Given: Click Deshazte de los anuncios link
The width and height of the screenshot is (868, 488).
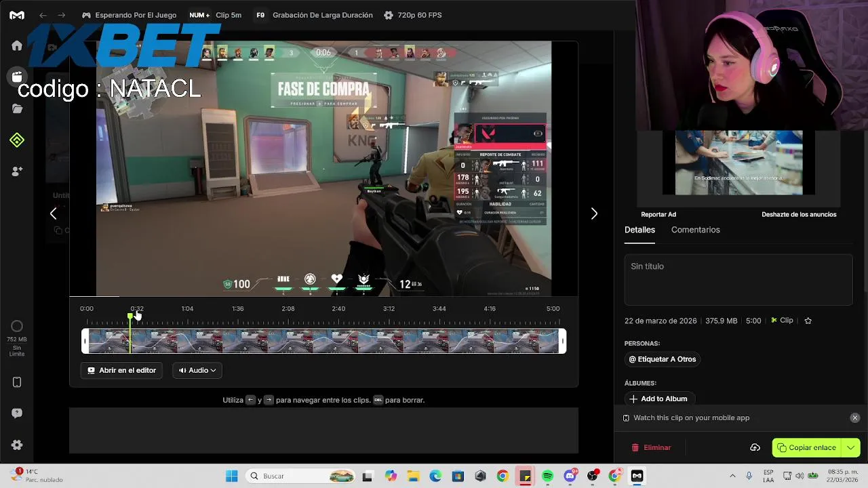Looking at the screenshot, I should [x=799, y=214].
